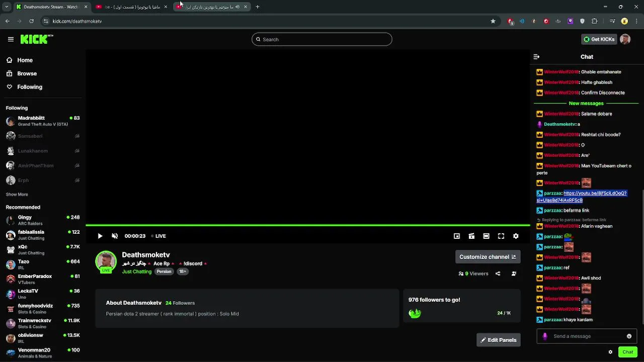Click the purple Twitch-like extension icon
The height and width of the screenshot is (362, 644).
tap(571, 21)
